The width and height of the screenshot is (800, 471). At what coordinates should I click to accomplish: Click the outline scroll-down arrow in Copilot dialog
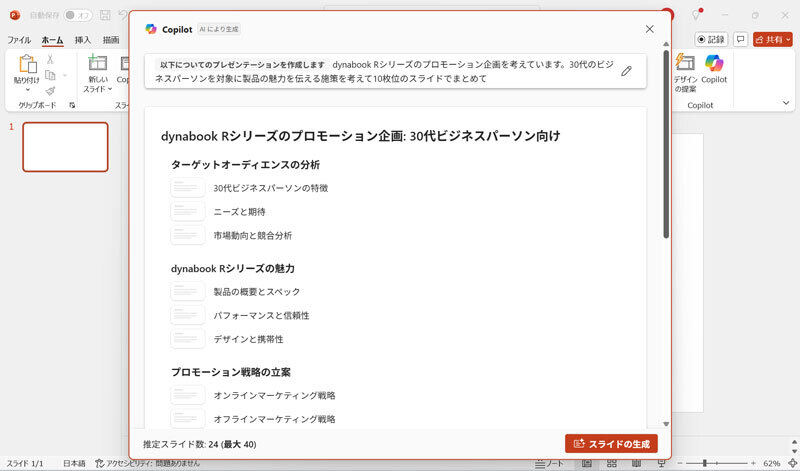click(x=666, y=424)
